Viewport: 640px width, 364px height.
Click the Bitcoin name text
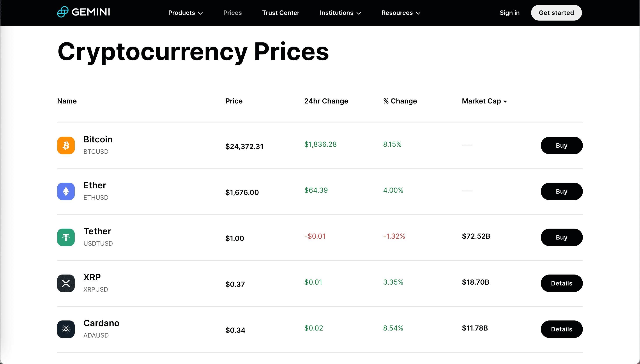point(98,139)
